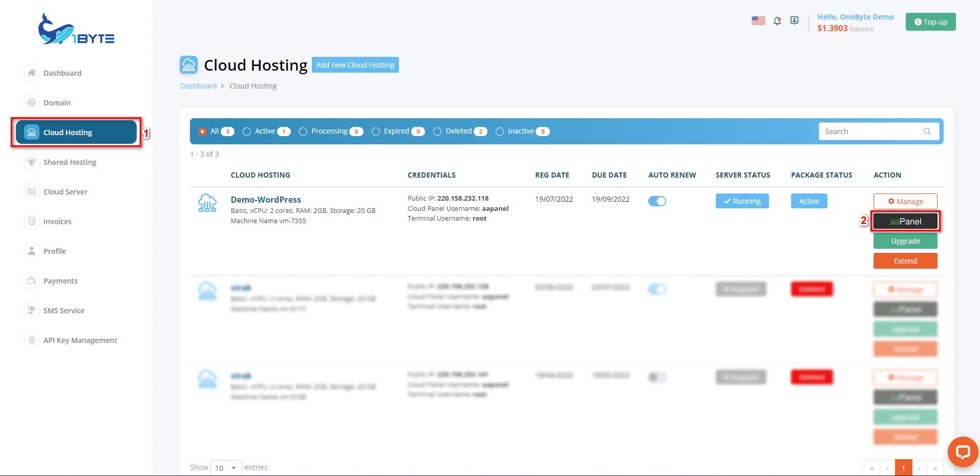Select the Deleted status filter
The width and height of the screenshot is (980, 476).
coord(437,131)
